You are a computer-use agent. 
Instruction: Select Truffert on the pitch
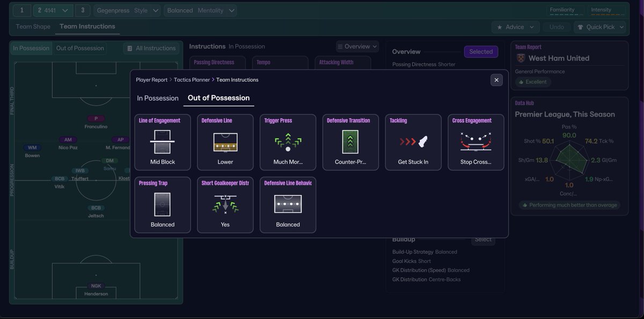coord(80,175)
